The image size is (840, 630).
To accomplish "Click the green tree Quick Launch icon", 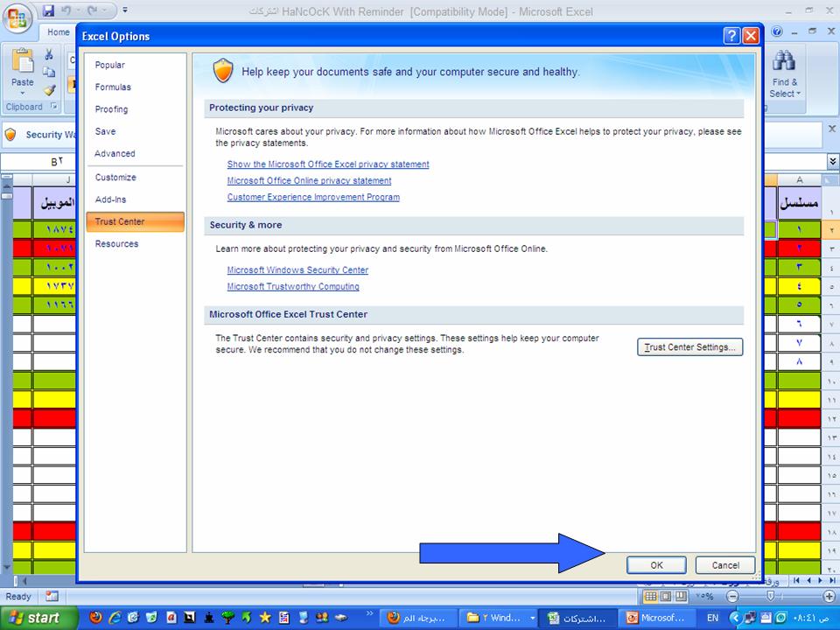I will point(227,617).
